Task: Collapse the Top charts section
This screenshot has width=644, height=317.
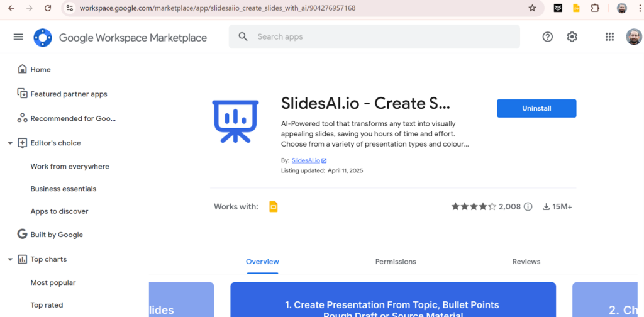Action: (10, 259)
